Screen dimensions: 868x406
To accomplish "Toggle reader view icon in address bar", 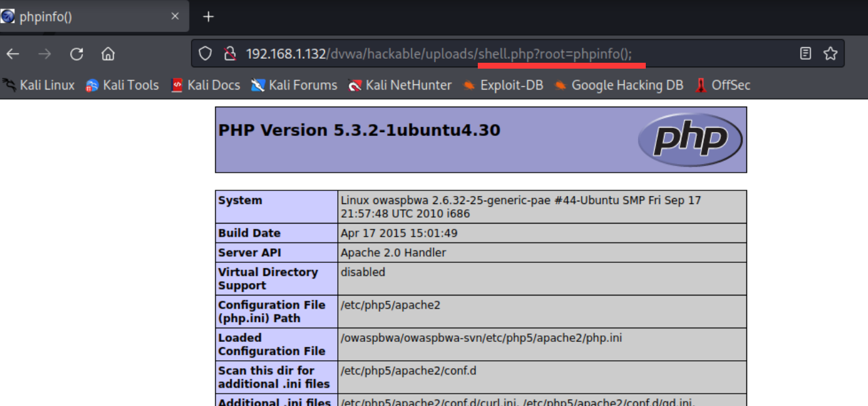I will 806,54.
